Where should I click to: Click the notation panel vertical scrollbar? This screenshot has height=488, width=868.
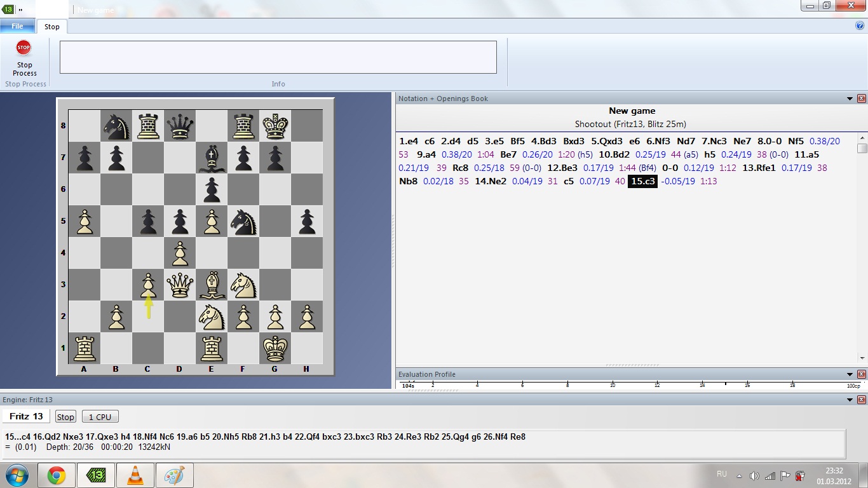pos(862,248)
